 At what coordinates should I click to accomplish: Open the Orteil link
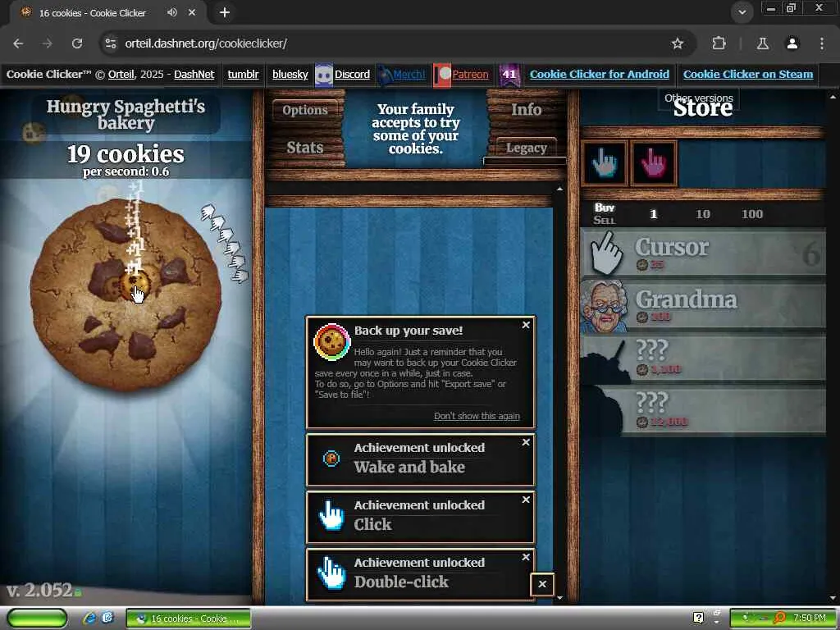[121, 74]
